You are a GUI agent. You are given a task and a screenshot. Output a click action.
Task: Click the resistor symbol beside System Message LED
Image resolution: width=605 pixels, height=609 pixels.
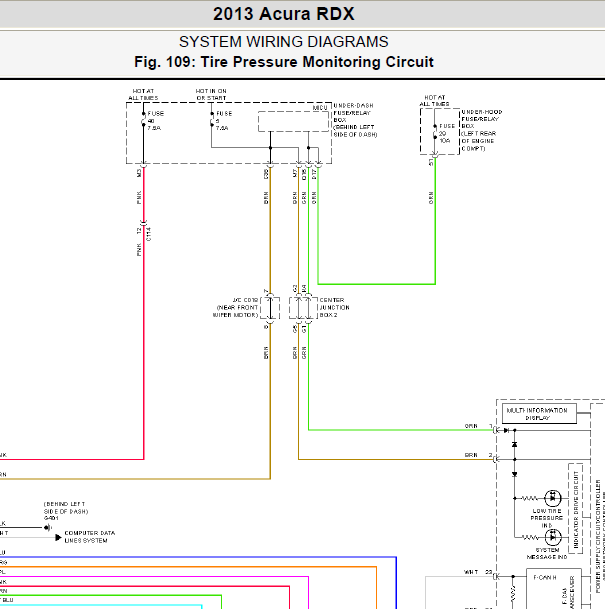(x=530, y=538)
